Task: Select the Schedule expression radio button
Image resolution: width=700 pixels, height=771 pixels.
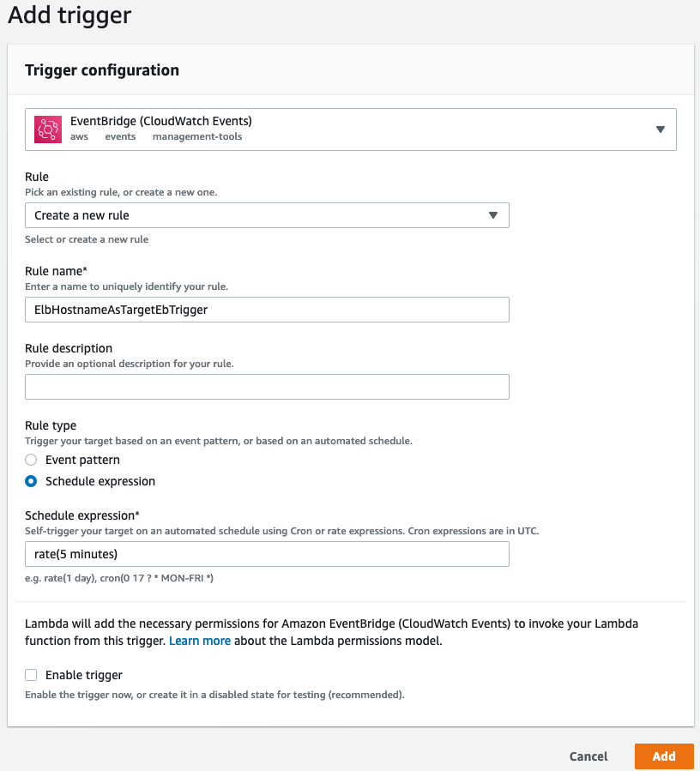Action: pyautogui.click(x=31, y=481)
